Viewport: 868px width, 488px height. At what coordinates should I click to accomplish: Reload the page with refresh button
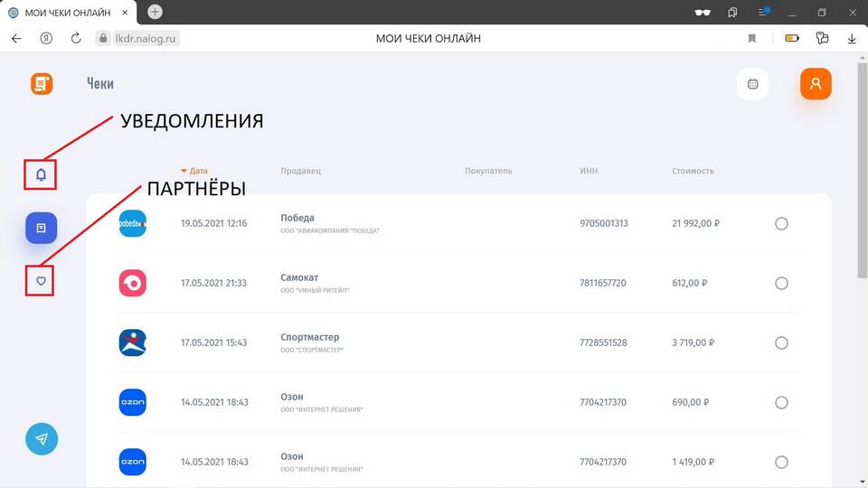76,39
